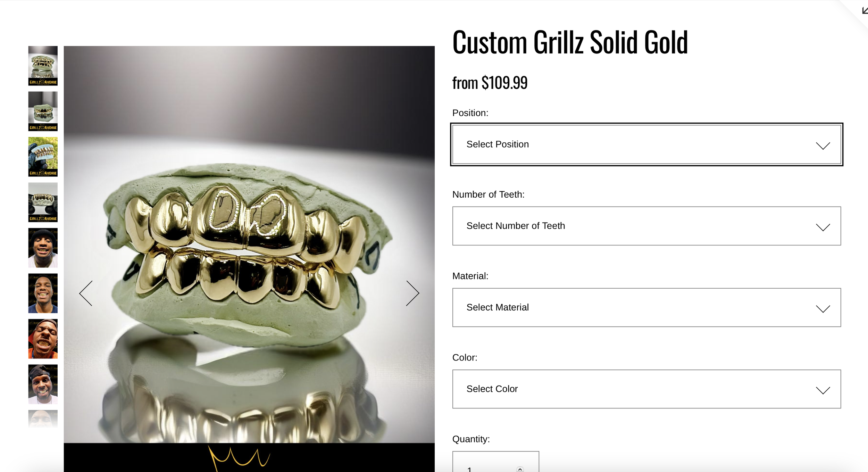Click chevron on Select Material dropdown
868x472 pixels.
pos(823,309)
